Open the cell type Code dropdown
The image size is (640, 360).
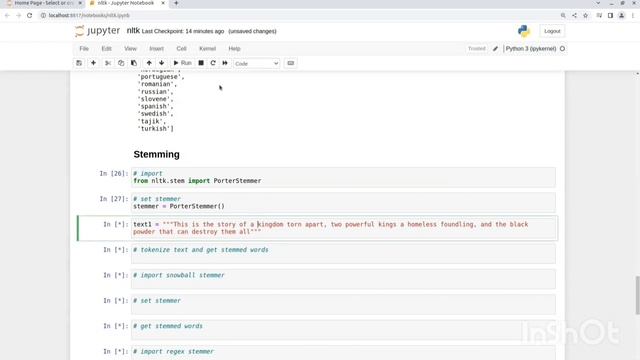(256, 64)
